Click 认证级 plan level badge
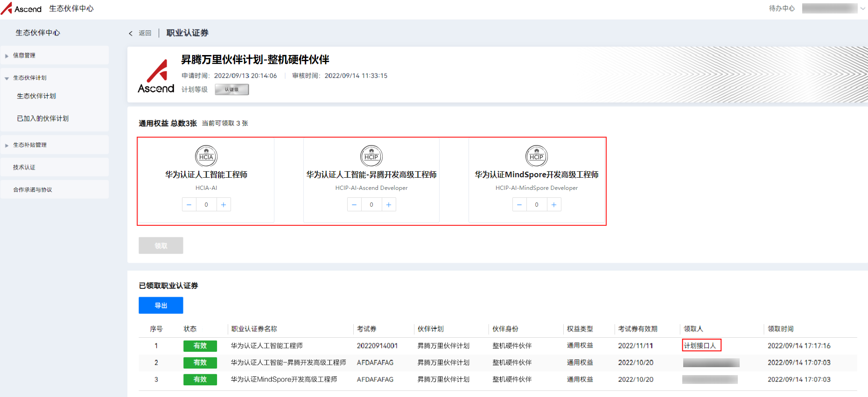868x397 pixels. 232,89
